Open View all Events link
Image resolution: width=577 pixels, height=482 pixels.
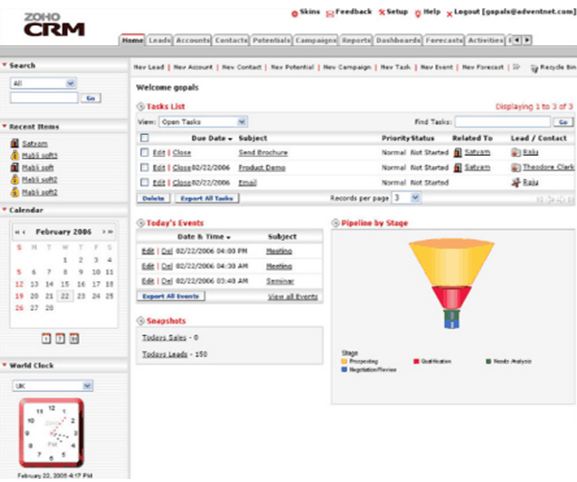(293, 297)
